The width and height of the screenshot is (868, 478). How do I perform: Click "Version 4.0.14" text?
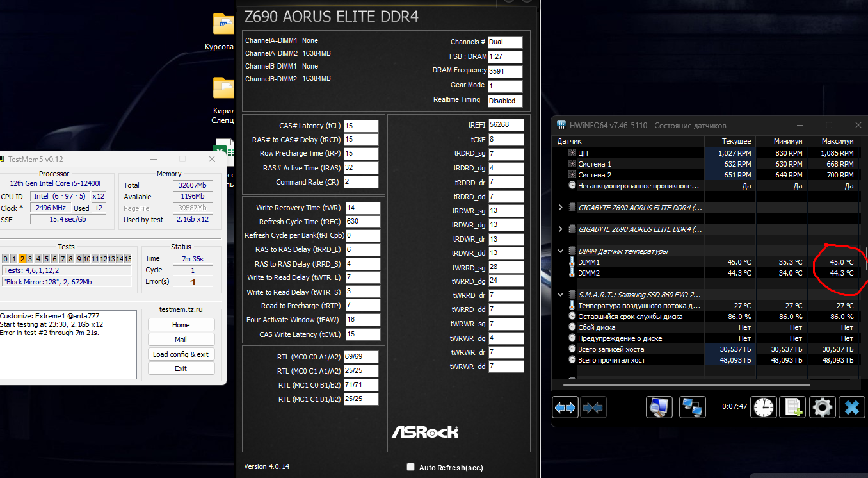click(267, 466)
